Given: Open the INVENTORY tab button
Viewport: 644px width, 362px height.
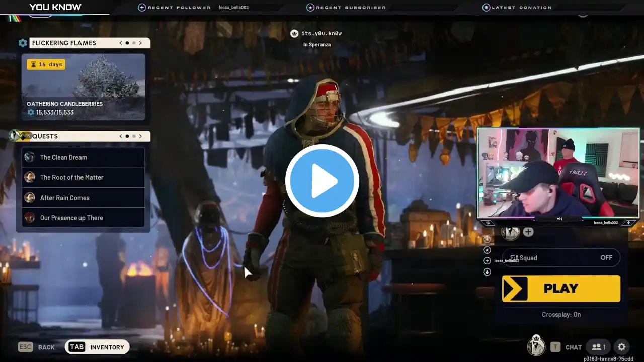Looking at the screenshot, I should (97, 347).
